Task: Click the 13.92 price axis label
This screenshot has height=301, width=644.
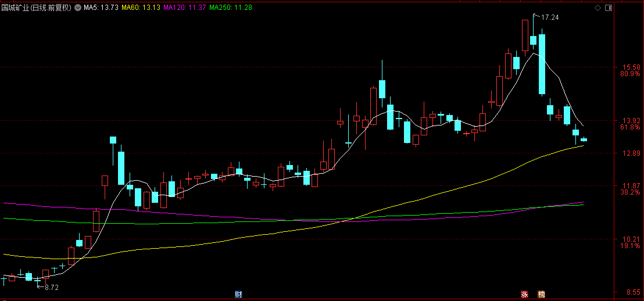Action: tap(631, 121)
